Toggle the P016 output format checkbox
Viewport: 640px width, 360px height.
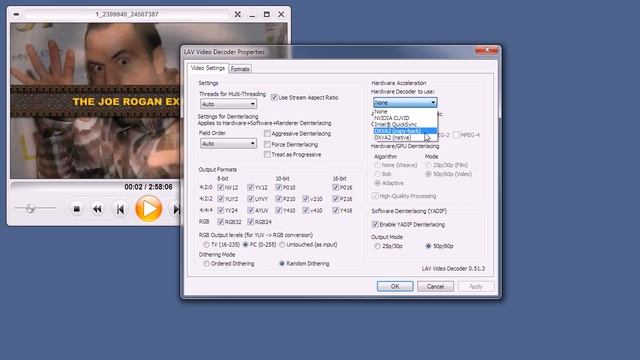coord(336,187)
